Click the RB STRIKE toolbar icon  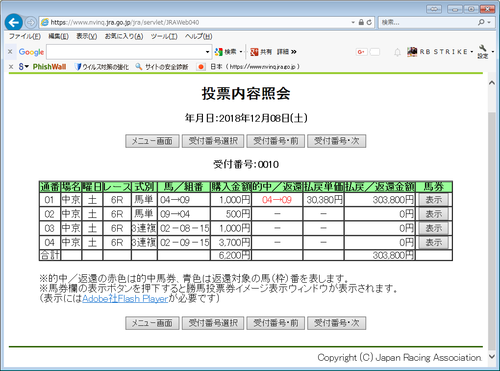tap(412, 52)
